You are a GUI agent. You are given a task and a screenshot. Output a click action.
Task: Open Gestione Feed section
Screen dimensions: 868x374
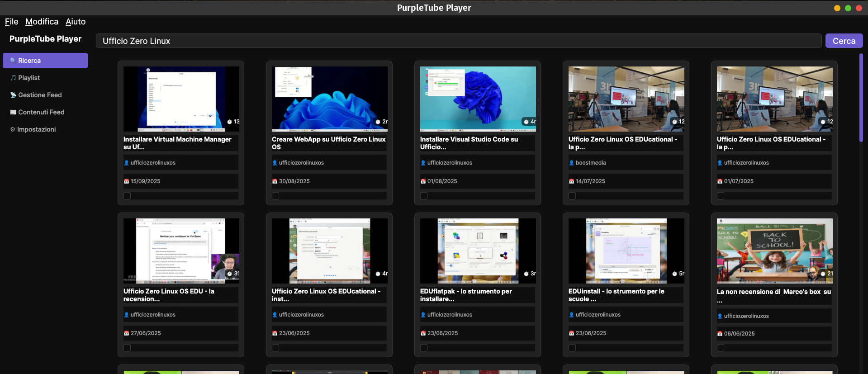[x=45, y=95]
